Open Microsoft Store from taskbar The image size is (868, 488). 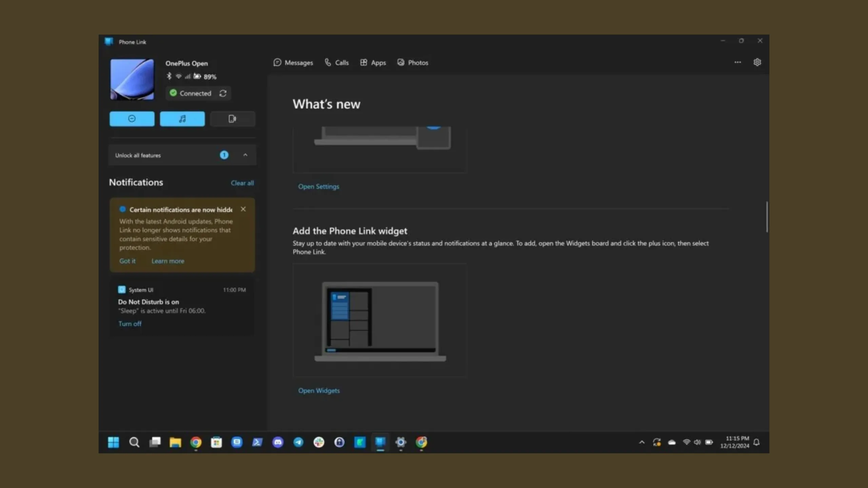[216, 442]
